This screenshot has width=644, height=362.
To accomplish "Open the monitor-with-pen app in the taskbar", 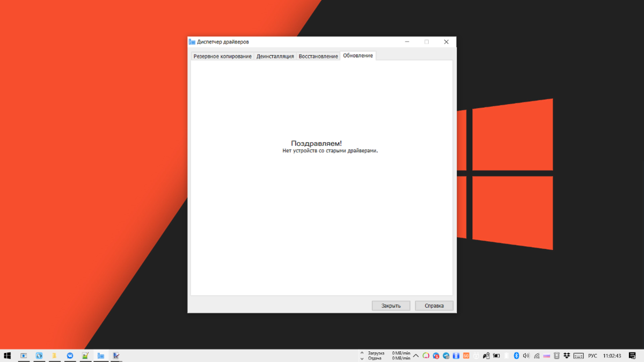I will tap(116, 356).
